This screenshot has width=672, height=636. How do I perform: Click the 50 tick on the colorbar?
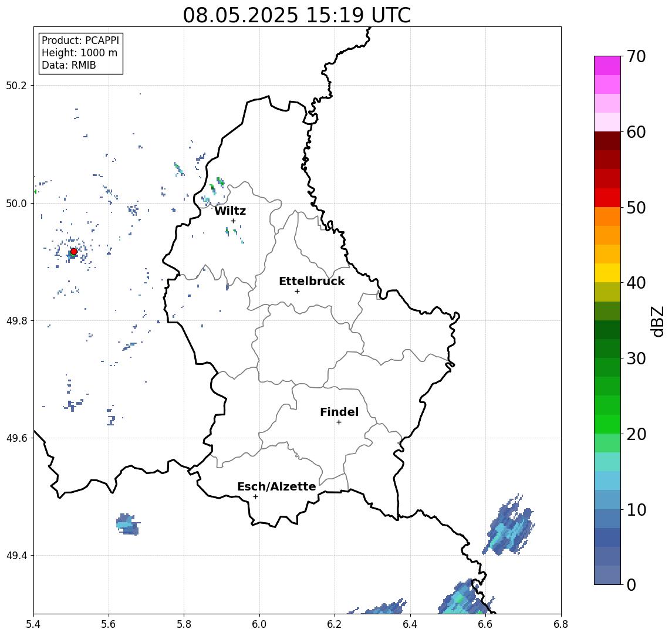[x=636, y=208]
